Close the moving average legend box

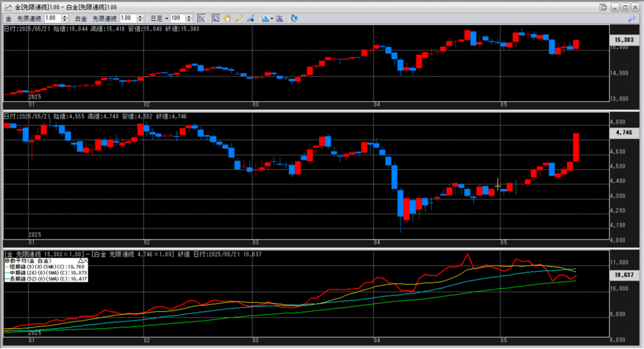pyautogui.click(x=86, y=261)
